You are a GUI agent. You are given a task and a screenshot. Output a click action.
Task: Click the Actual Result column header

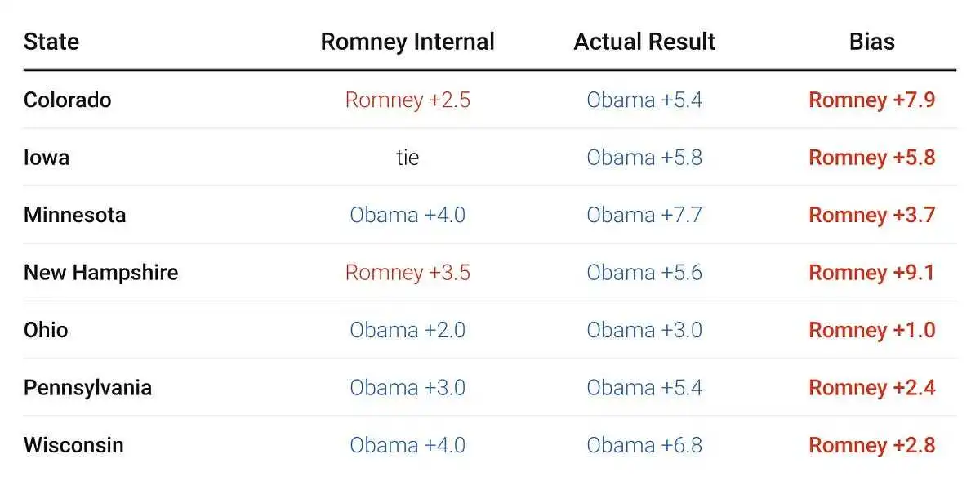coord(644,42)
